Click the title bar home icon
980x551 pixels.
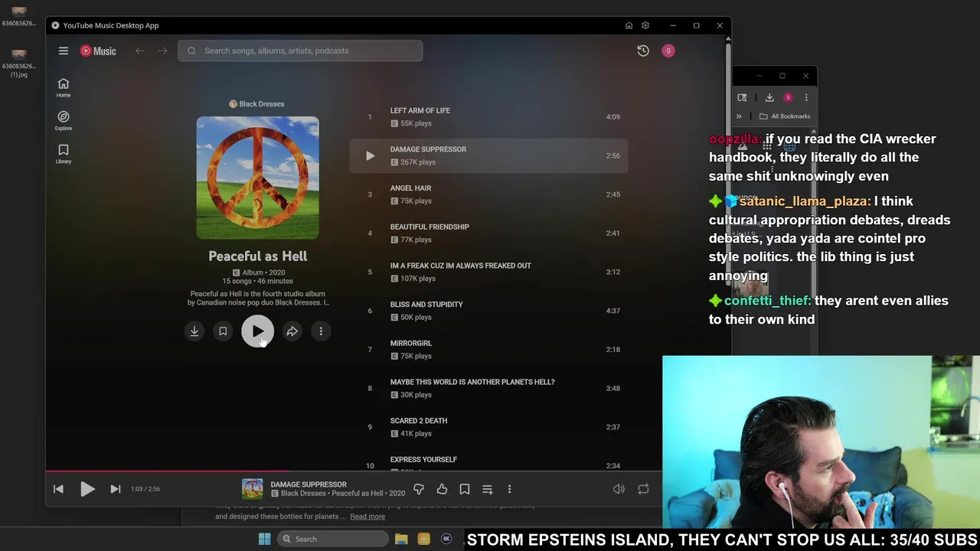click(x=629, y=25)
